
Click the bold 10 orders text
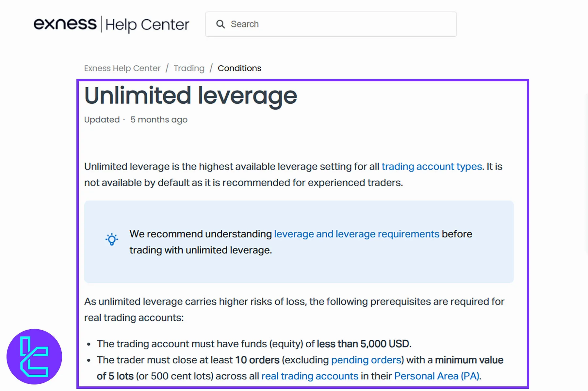click(x=257, y=360)
